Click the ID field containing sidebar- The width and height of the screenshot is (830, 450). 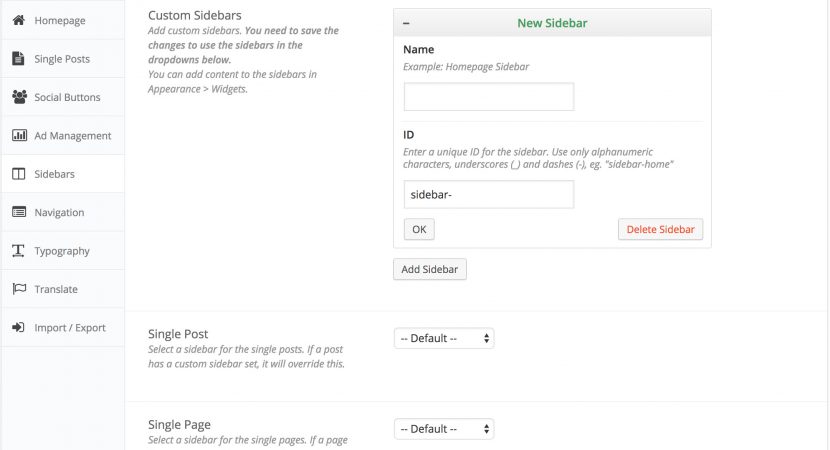click(x=489, y=194)
